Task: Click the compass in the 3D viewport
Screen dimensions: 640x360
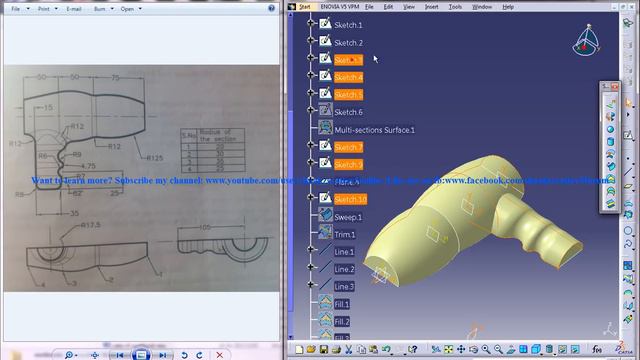Action: point(587,41)
